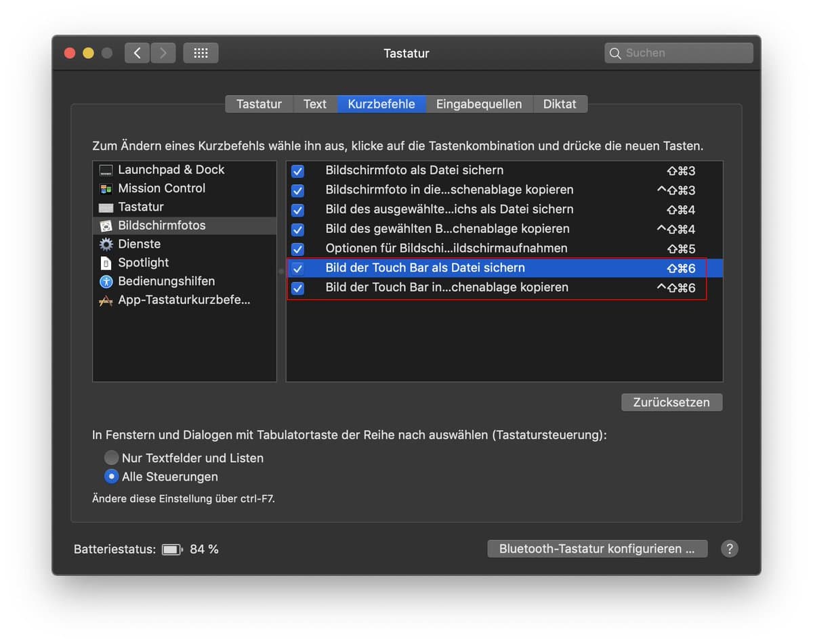Click the Suchen search field
Viewport: 813px width, 644px height.
pos(686,53)
